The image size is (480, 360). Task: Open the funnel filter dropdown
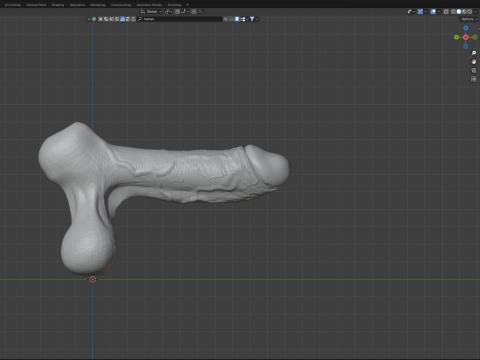(x=256, y=19)
